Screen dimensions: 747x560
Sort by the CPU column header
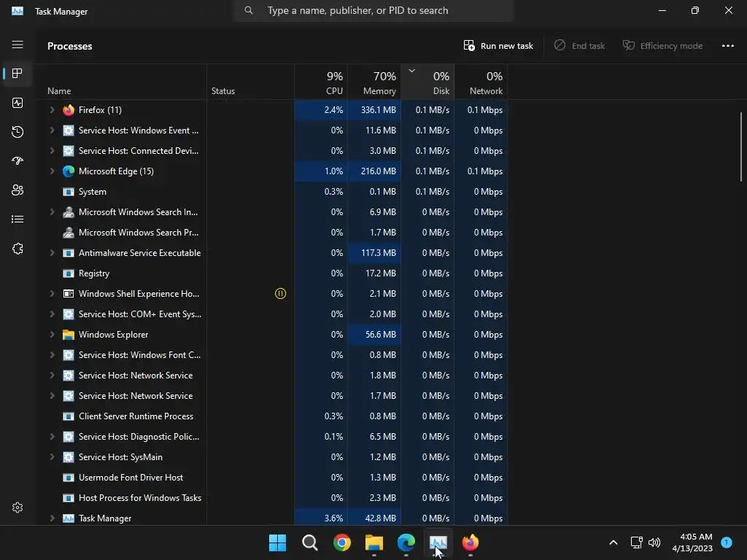(x=321, y=83)
